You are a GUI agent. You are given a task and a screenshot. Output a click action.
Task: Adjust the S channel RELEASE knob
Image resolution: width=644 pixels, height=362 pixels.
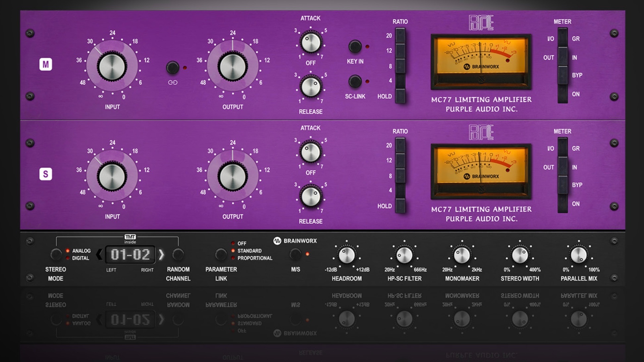tap(310, 197)
